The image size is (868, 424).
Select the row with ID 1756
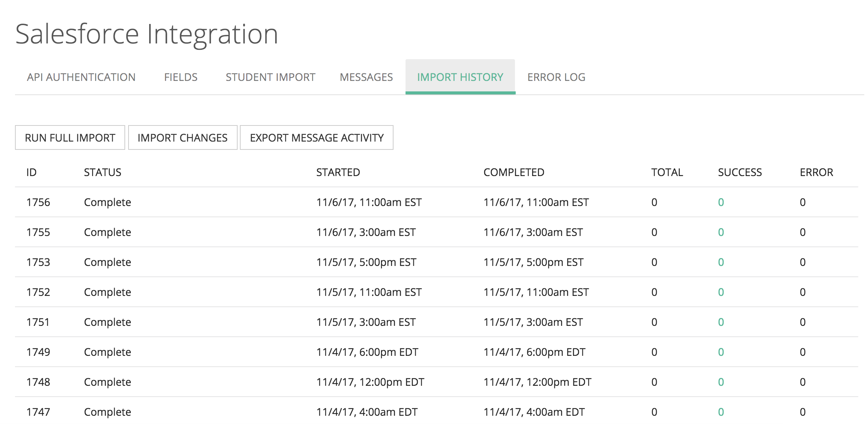point(38,202)
